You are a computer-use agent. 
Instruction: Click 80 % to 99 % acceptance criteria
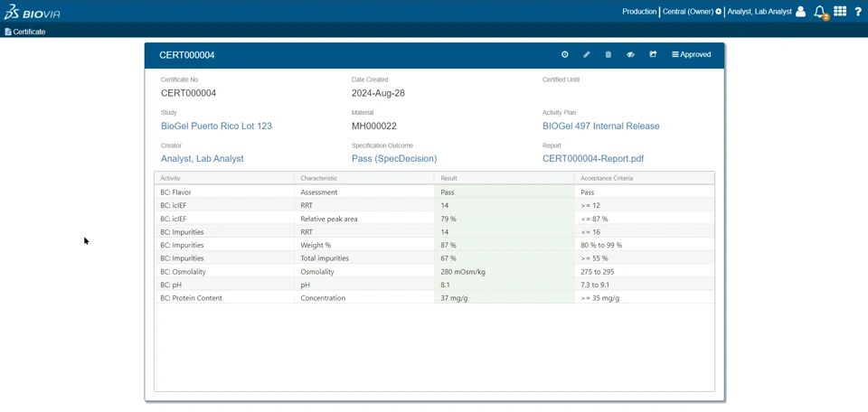pos(645,245)
